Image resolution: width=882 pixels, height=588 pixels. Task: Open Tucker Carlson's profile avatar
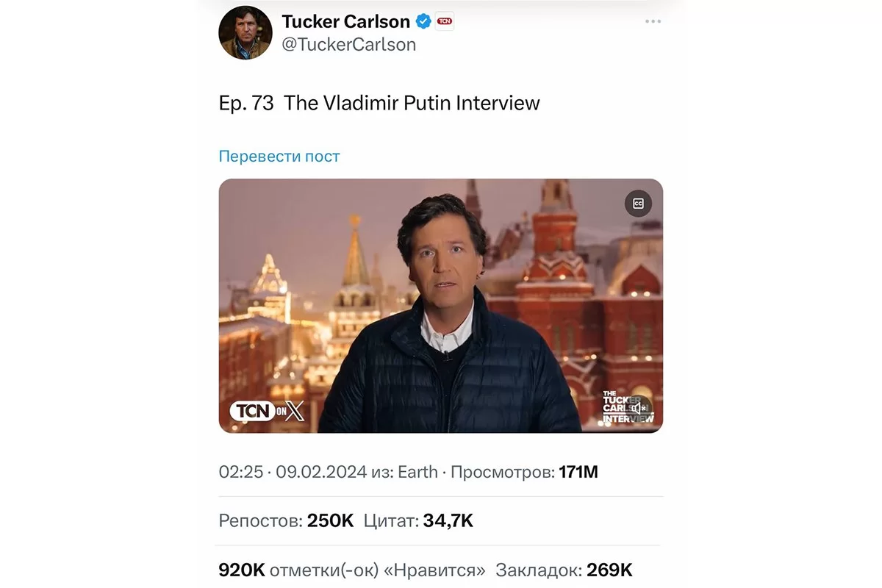pyautogui.click(x=245, y=33)
